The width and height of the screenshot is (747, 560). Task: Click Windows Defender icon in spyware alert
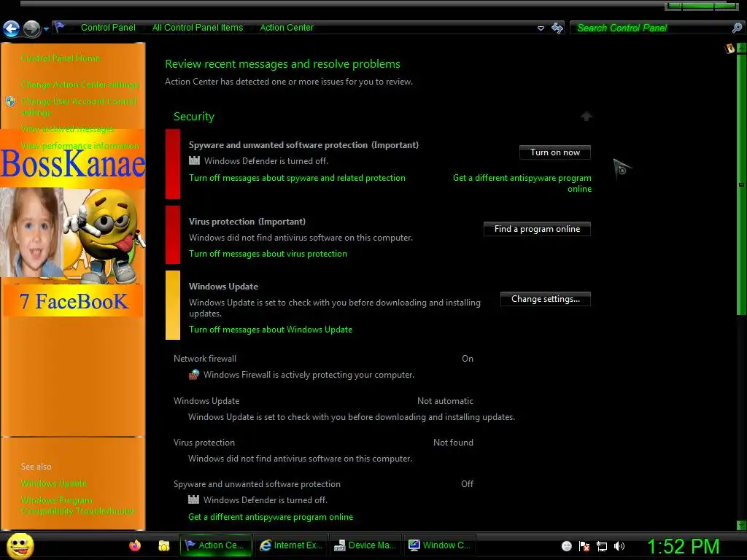pyautogui.click(x=194, y=161)
